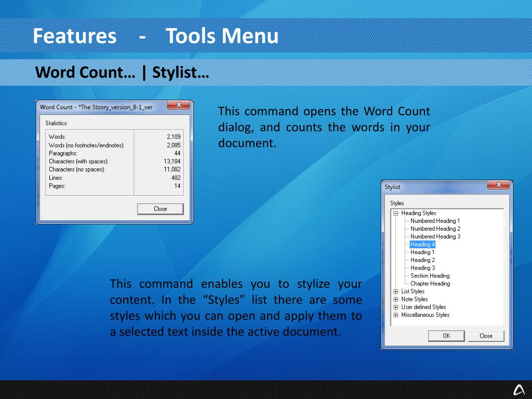Close the Word Count dialog with X button
Viewport: 532px width, 399px height.
[179, 105]
